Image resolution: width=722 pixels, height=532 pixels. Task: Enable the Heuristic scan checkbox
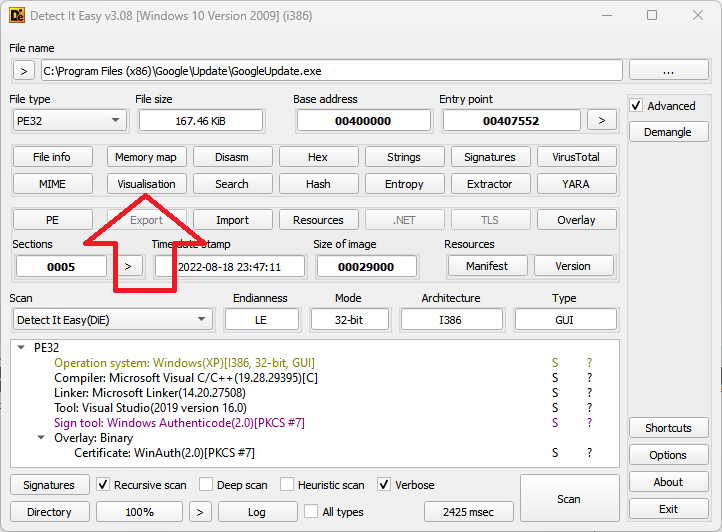pyautogui.click(x=287, y=485)
